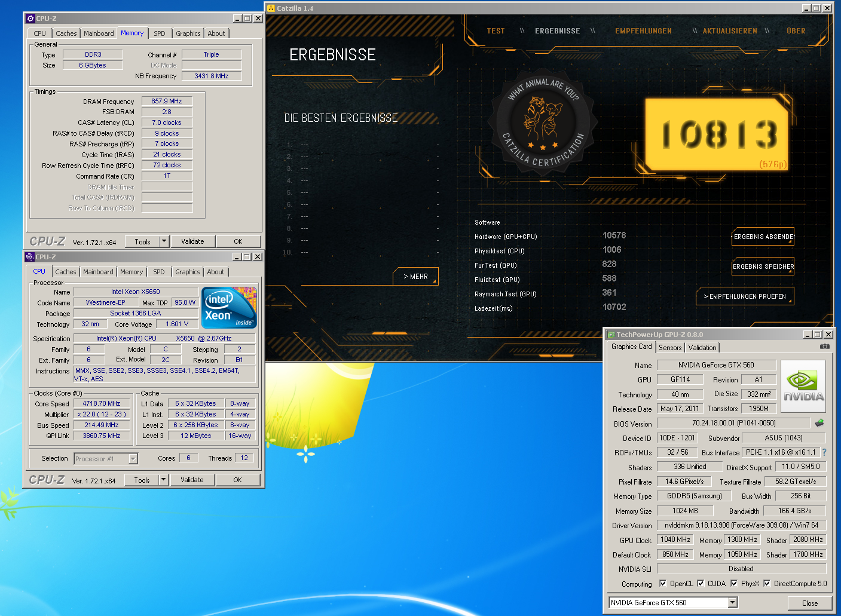
Task: Click the GPU Clock 1040 MHz value
Action: pyautogui.click(x=675, y=540)
